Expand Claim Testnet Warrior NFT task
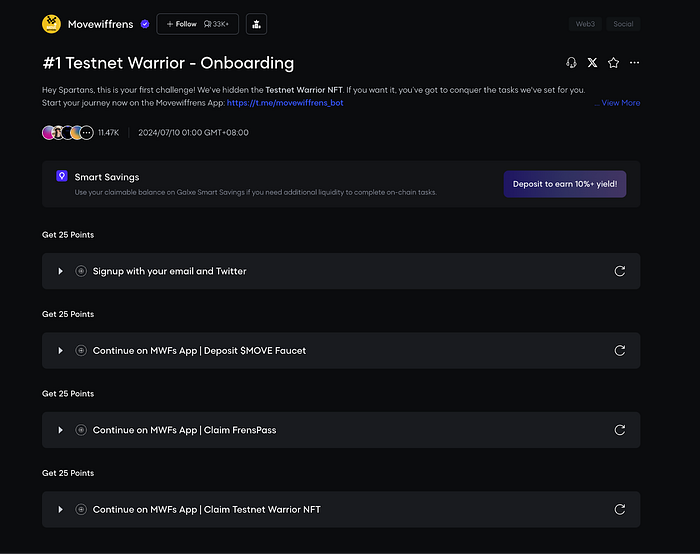This screenshot has width=700, height=554. click(x=60, y=509)
